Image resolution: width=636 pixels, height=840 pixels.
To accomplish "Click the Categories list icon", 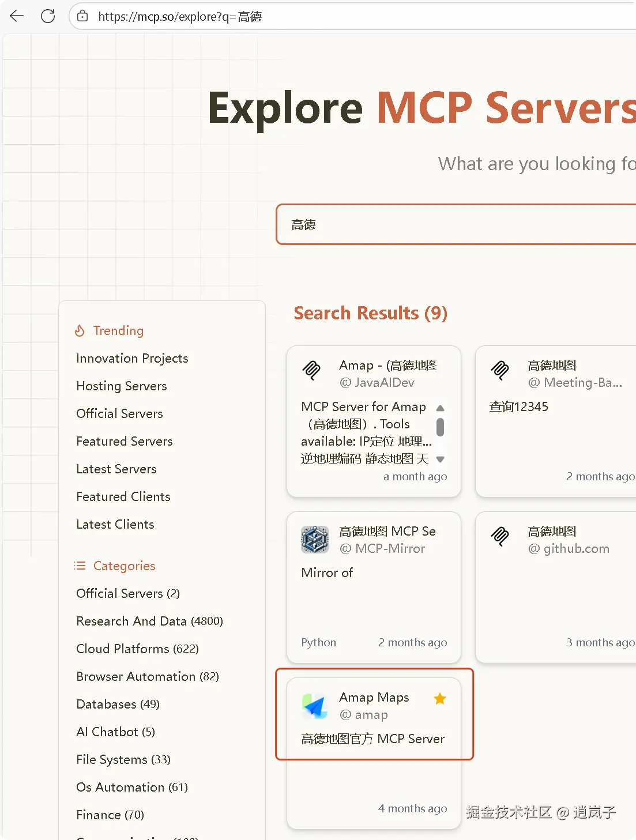I will click(x=80, y=566).
